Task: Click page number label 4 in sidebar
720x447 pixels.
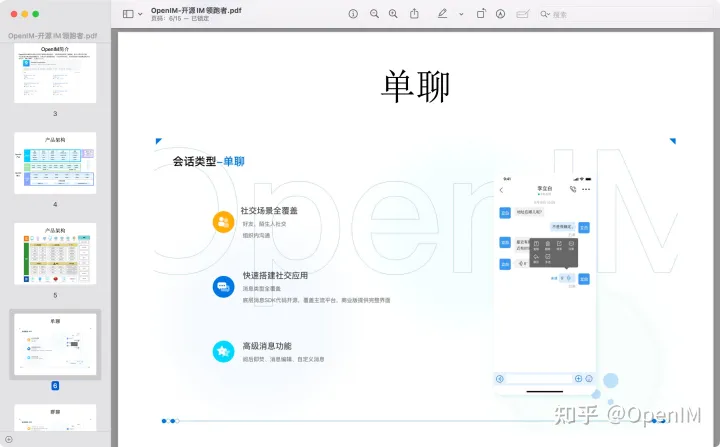Action: 55,204
